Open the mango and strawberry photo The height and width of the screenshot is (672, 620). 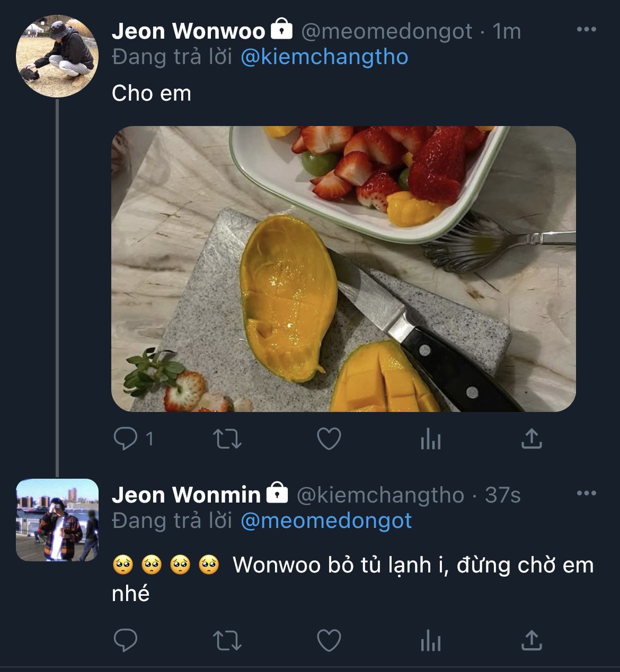(343, 268)
